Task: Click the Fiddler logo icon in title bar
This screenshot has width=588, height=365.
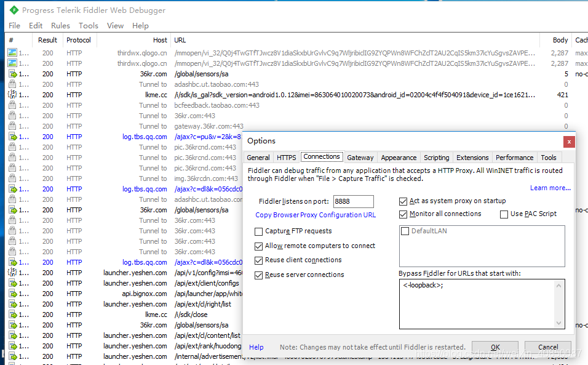Action: click(x=14, y=10)
